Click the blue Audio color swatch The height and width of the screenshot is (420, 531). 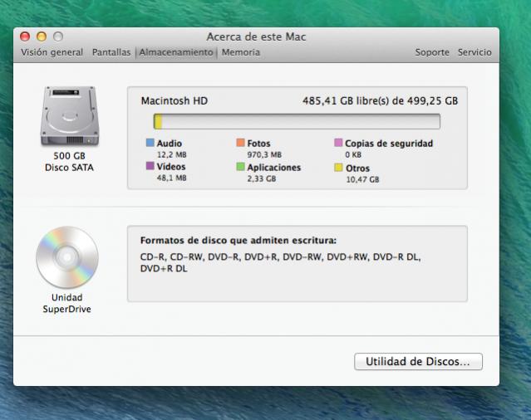(x=150, y=143)
